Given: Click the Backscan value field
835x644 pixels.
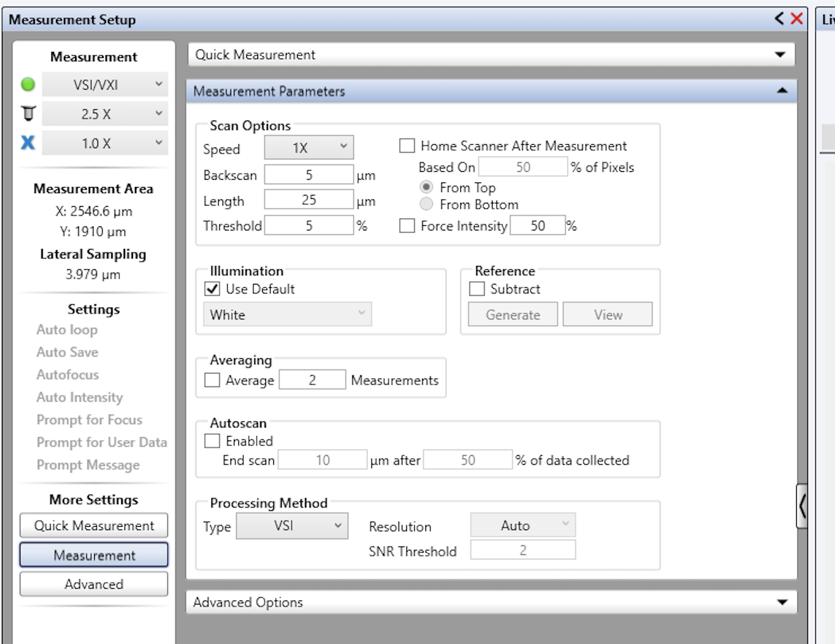Looking at the screenshot, I should tap(309, 174).
